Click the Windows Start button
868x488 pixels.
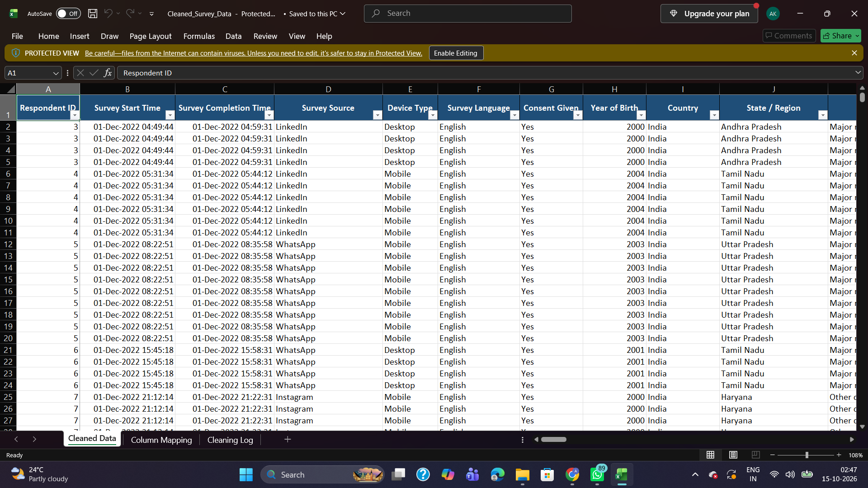246,474
